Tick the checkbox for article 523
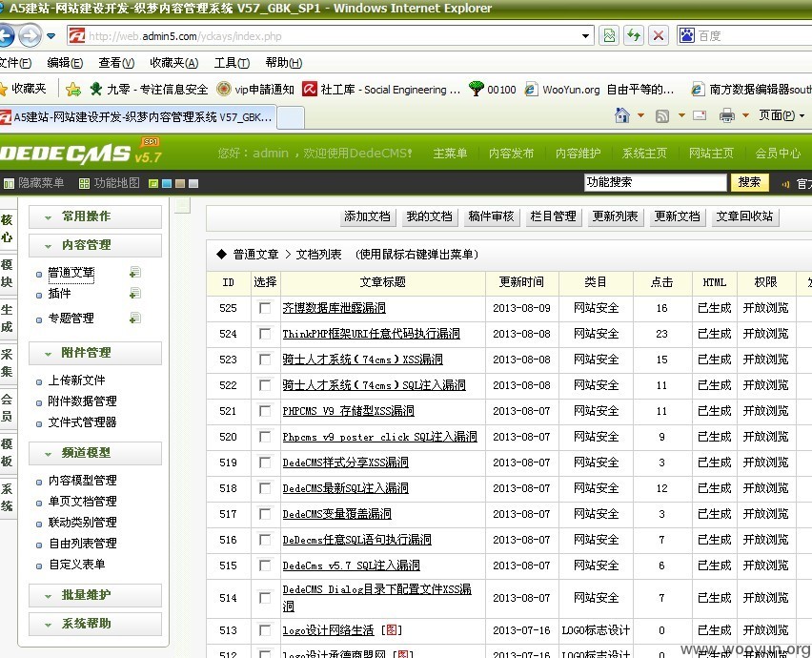 265,360
